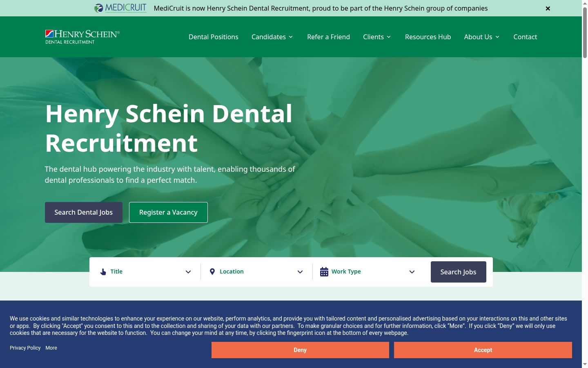This screenshot has height=368, width=588.
Task: Click the page's vertical scrollbar thumb
Action: (585, 33)
